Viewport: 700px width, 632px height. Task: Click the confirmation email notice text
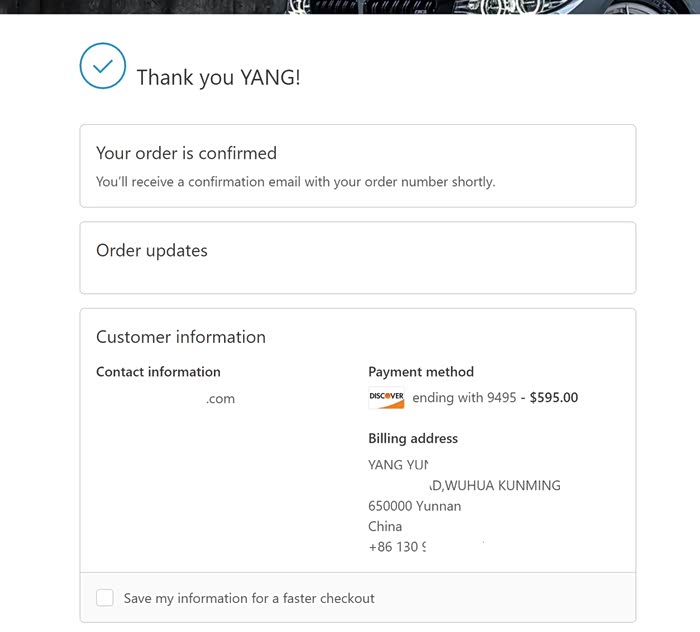295,182
